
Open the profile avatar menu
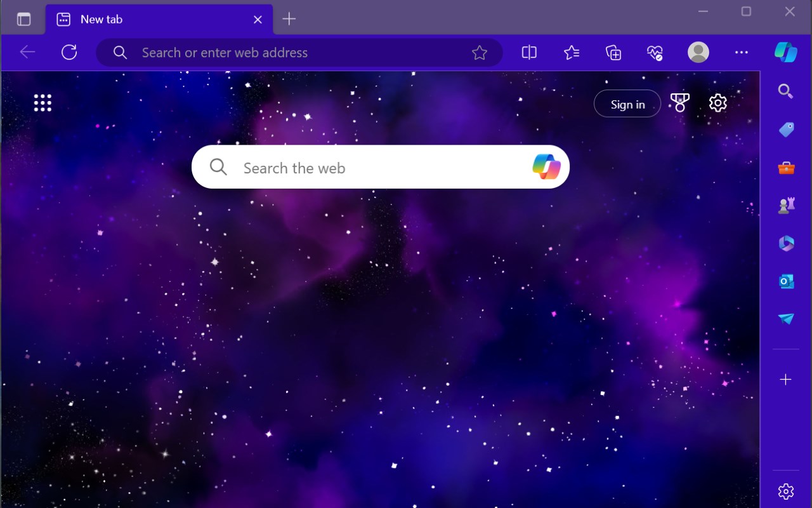pos(698,52)
